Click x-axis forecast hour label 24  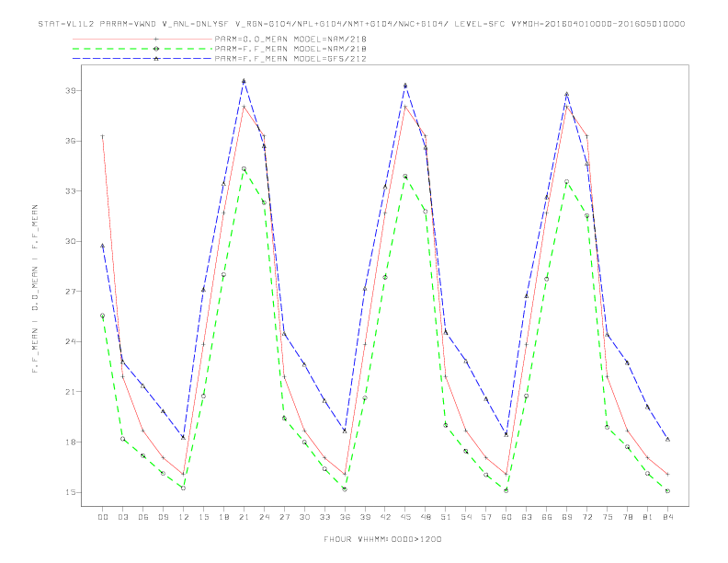coord(264,517)
